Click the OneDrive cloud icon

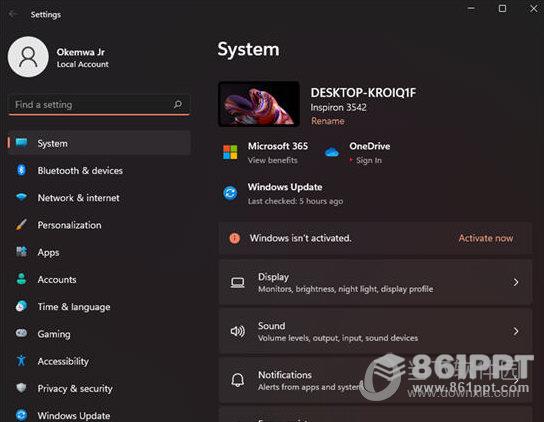(x=332, y=152)
